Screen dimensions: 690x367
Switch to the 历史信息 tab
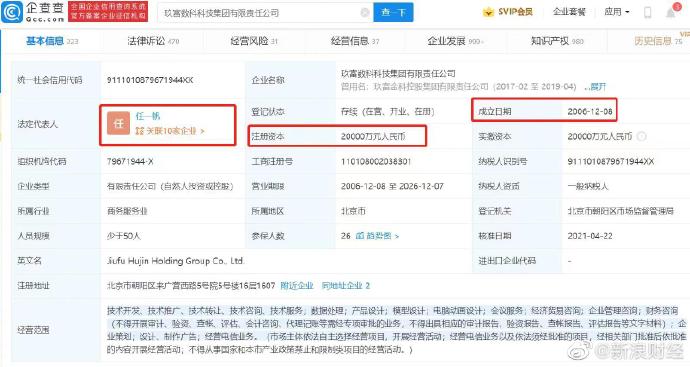658,41
